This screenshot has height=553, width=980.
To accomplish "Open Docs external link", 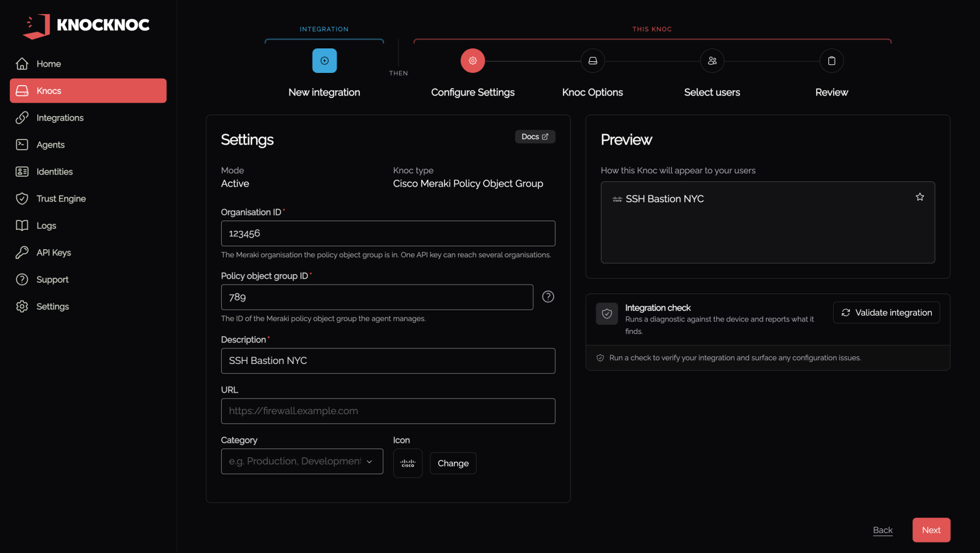I will 535,136.
